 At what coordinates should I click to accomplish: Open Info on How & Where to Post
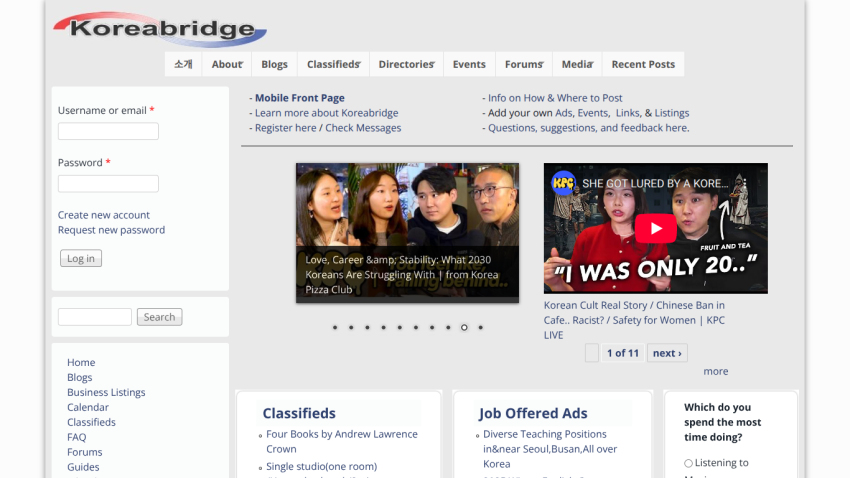(555, 98)
